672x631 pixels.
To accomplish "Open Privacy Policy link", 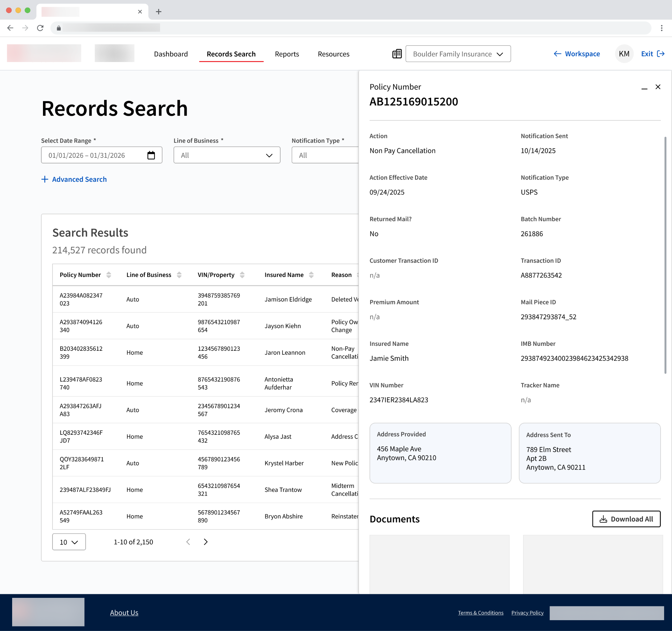I will (x=527, y=613).
